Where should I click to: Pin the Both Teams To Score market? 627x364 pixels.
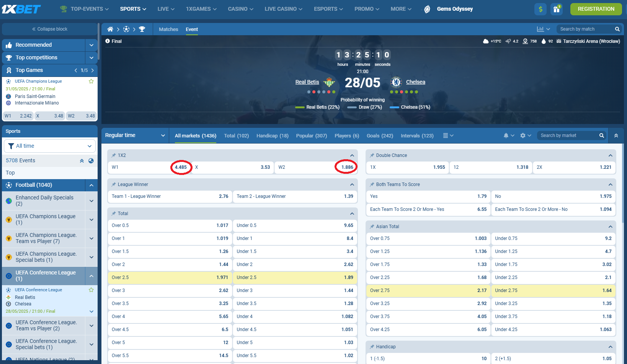372,184
